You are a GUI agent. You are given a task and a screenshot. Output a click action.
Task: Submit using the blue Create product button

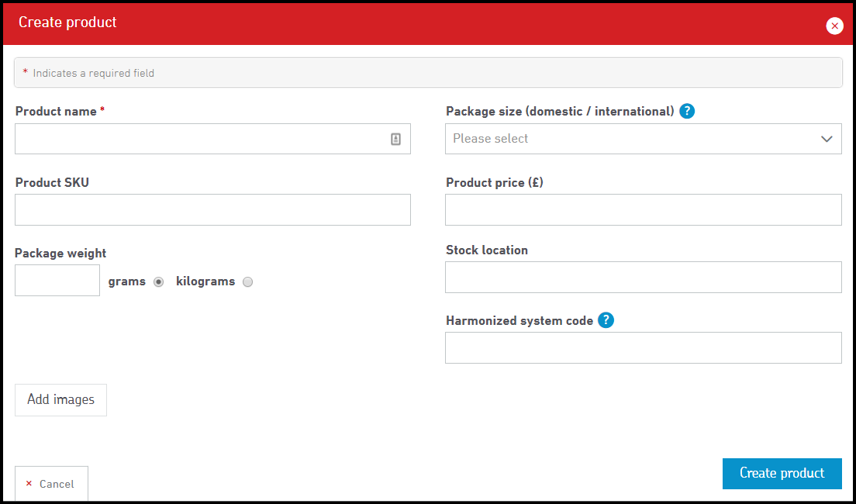[782, 473]
